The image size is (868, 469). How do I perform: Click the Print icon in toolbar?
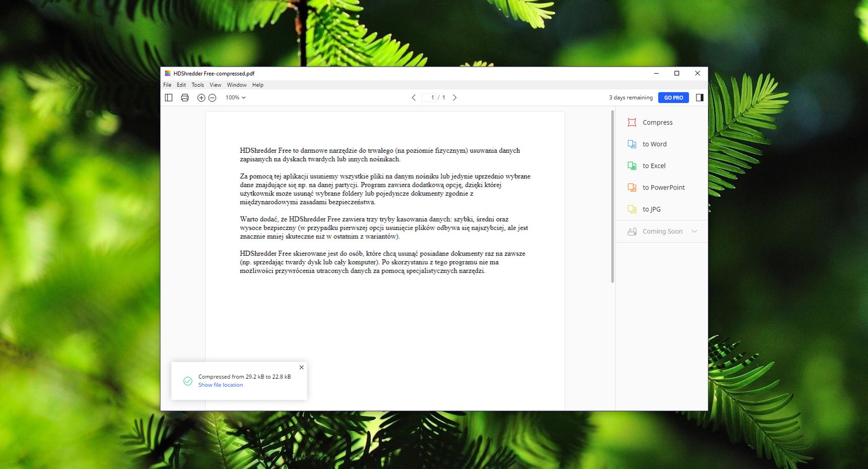click(x=185, y=97)
